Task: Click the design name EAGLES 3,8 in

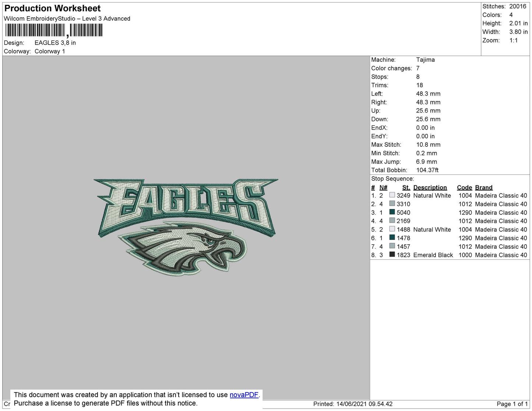Action: pos(55,43)
